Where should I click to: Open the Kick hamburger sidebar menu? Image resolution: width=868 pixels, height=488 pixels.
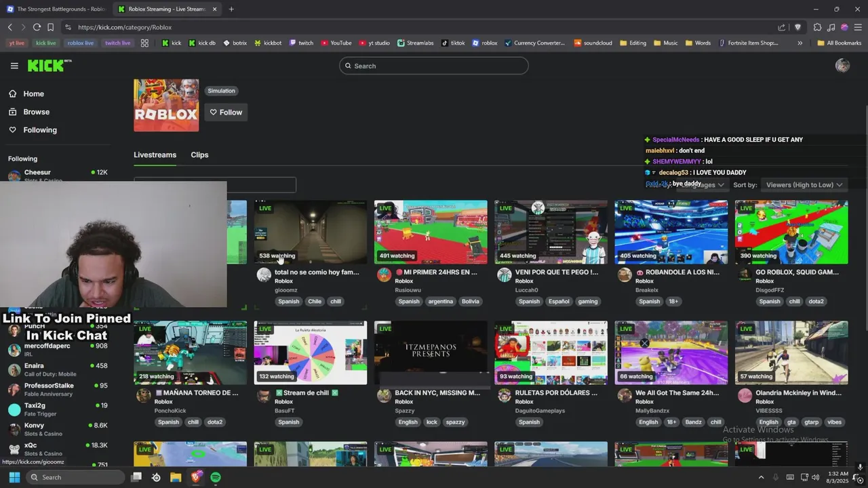14,66
